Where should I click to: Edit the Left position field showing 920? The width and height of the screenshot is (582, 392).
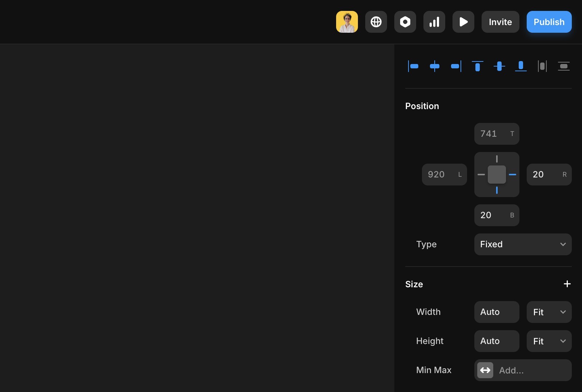click(x=445, y=175)
